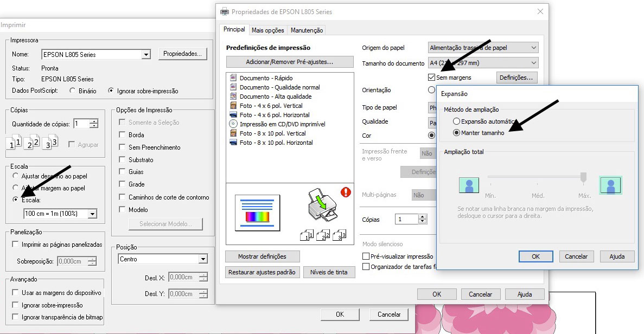Enable Caminhos de corte de contorno
644x334 pixels.
(x=122, y=197)
